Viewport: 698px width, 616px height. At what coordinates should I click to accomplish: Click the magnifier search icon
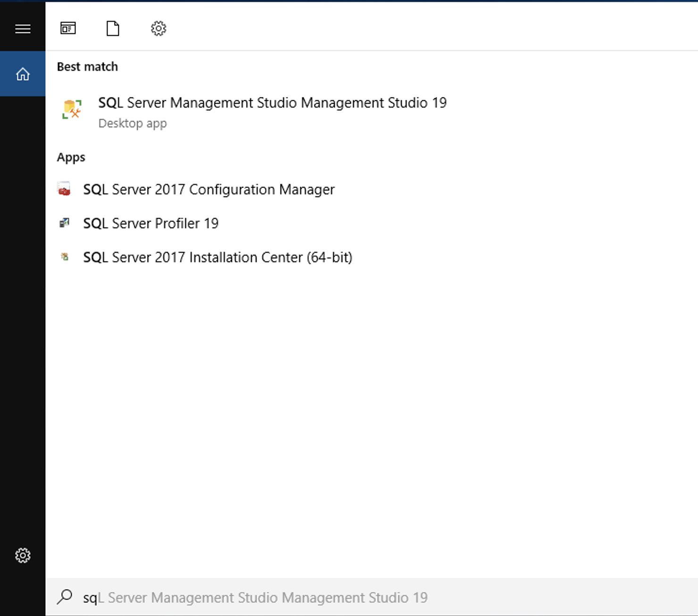click(65, 597)
